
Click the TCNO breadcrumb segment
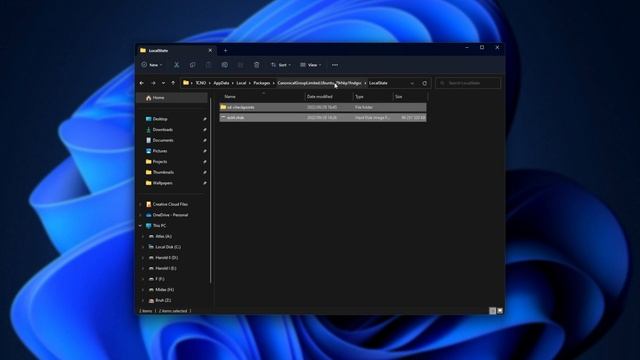(200, 83)
